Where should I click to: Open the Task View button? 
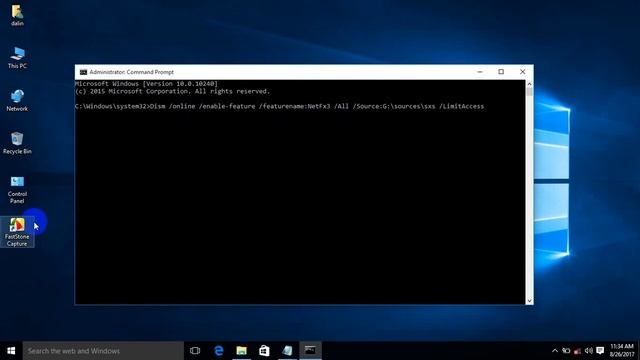coord(195,351)
